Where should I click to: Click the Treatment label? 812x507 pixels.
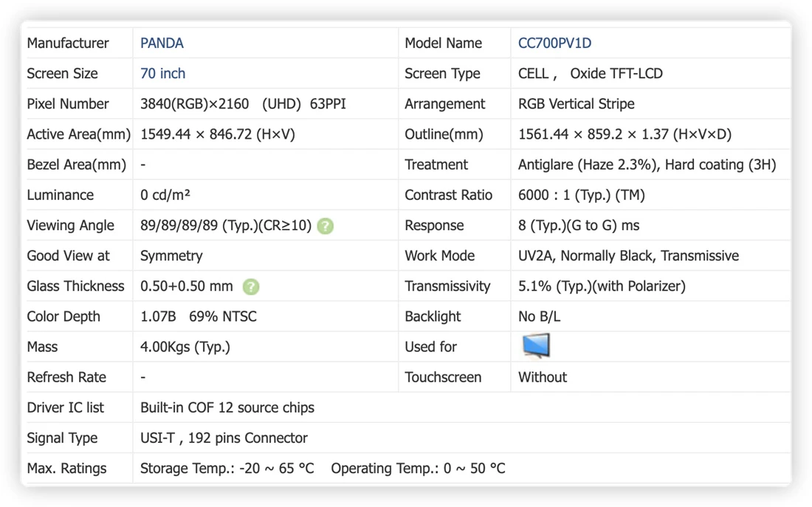tap(436, 165)
